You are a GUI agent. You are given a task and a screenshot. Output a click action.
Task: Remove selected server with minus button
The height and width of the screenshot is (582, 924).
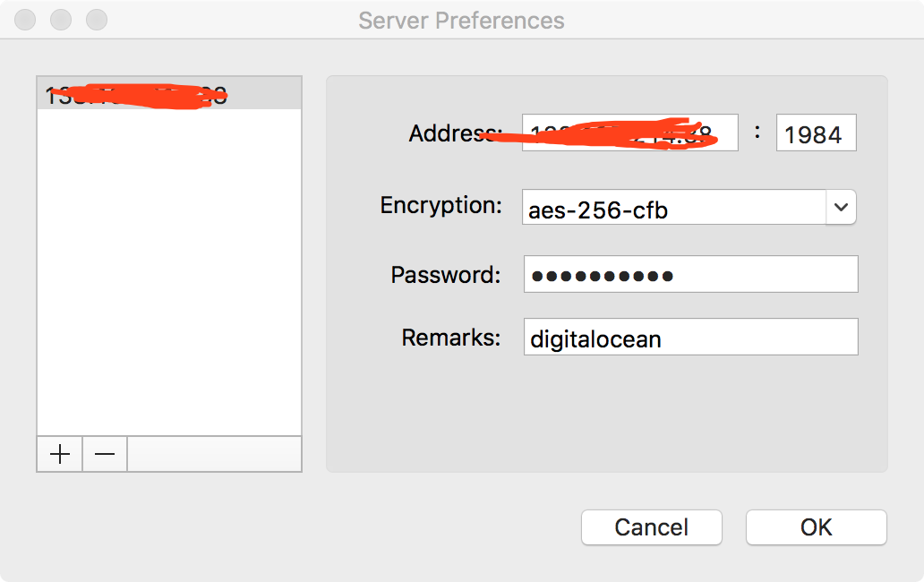click(105, 454)
